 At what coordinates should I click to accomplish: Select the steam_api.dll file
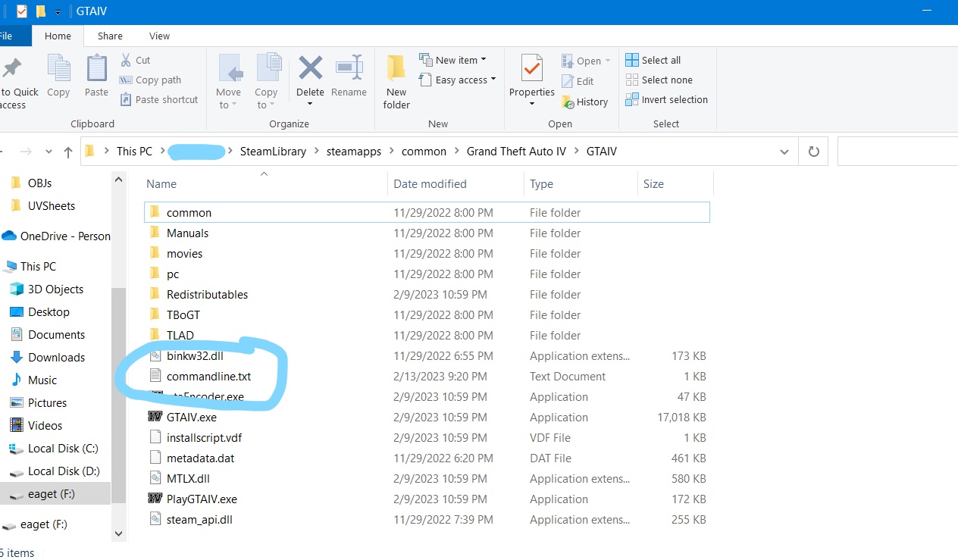pyautogui.click(x=427, y=519)
